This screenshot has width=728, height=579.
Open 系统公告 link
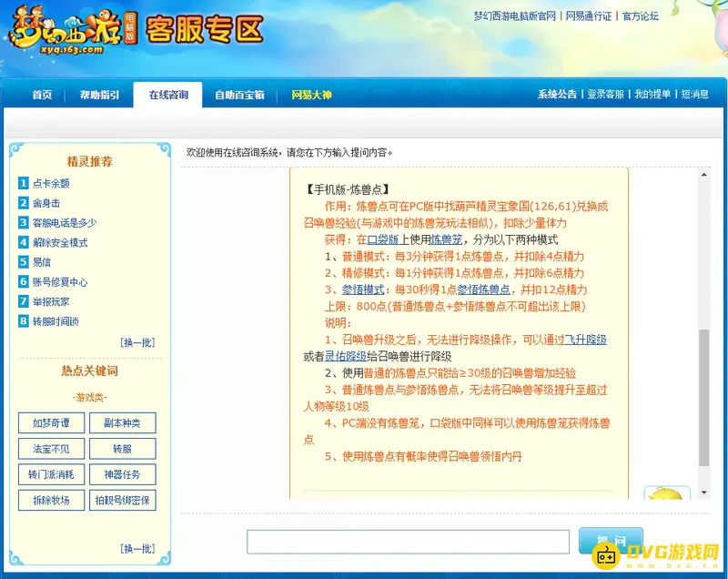tap(557, 95)
